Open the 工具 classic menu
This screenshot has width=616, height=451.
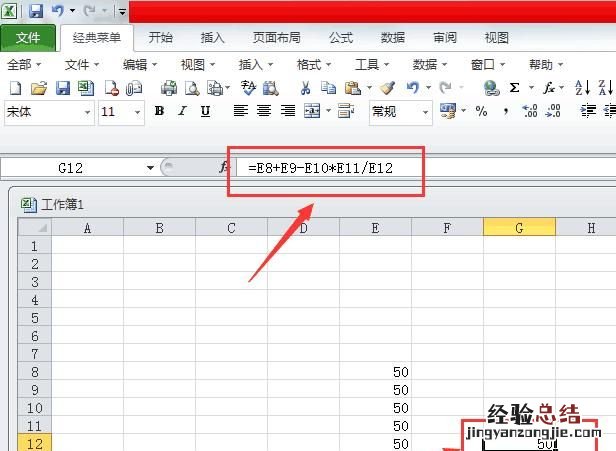[372, 64]
